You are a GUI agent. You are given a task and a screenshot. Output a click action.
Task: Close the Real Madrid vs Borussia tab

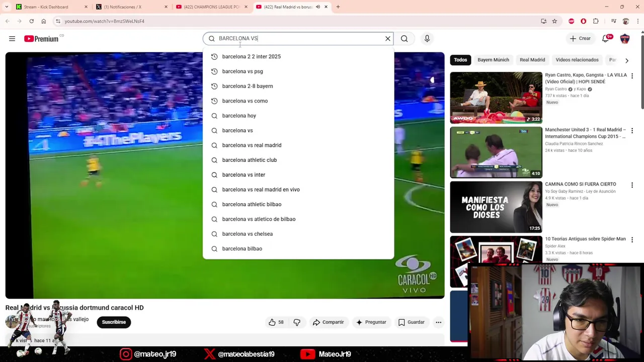tap(326, 7)
